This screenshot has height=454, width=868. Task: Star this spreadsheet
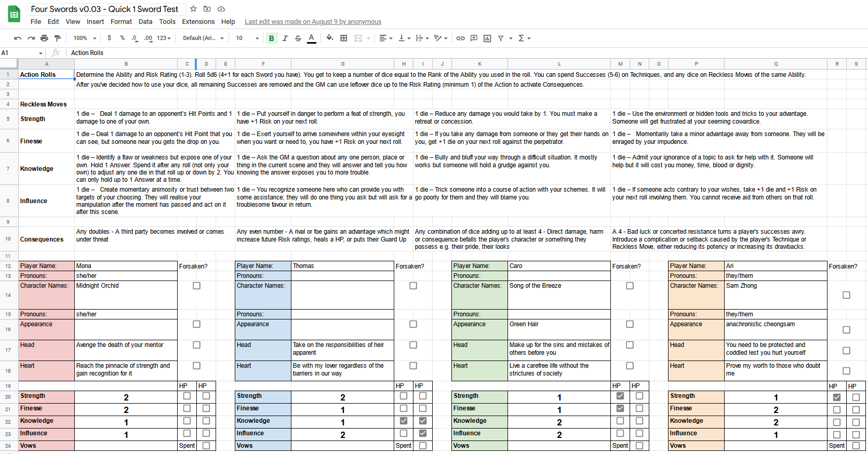pos(193,9)
